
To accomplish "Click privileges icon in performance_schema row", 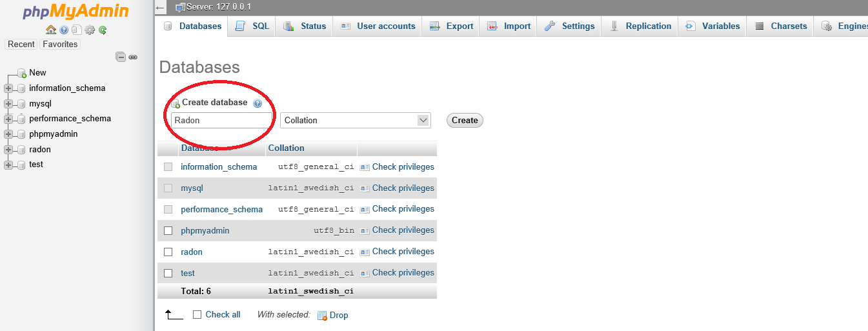I will (365, 209).
